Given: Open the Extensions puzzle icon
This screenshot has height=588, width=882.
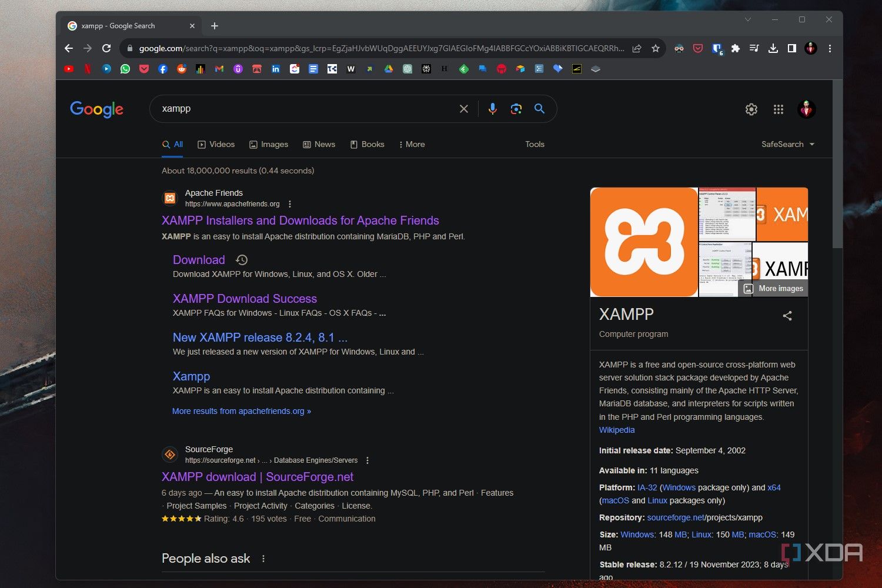Looking at the screenshot, I should pyautogui.click(x=736, y=48).
